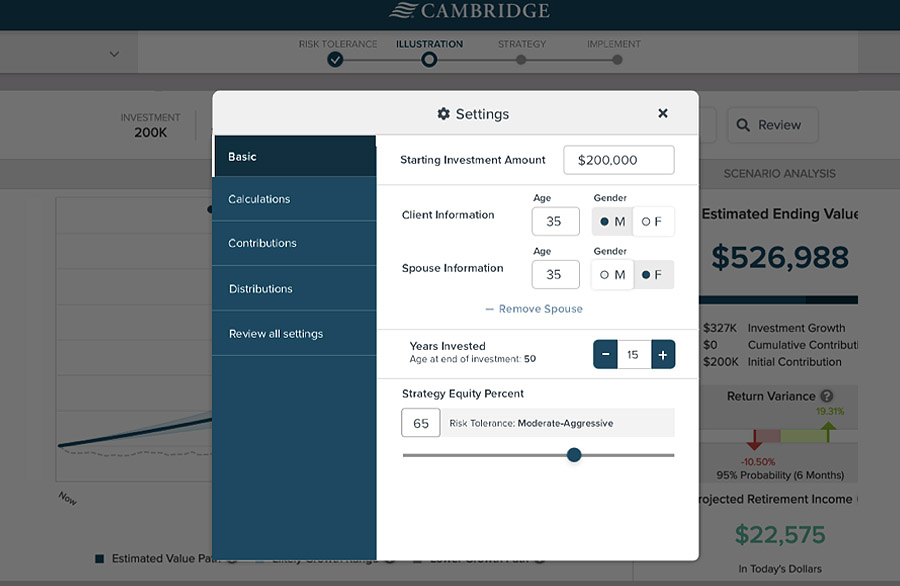
Task: Expand the top-left chevron dropdown
Action: tap(114, 54)
